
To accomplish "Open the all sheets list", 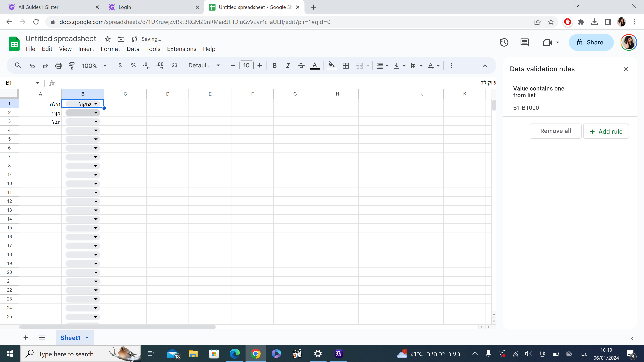I will pos(42,338).
